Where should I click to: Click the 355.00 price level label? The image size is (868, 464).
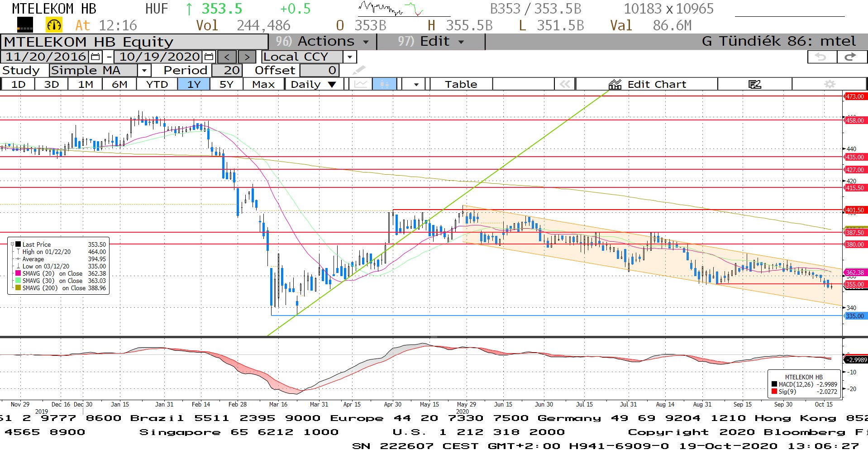(x=855, y=284)
